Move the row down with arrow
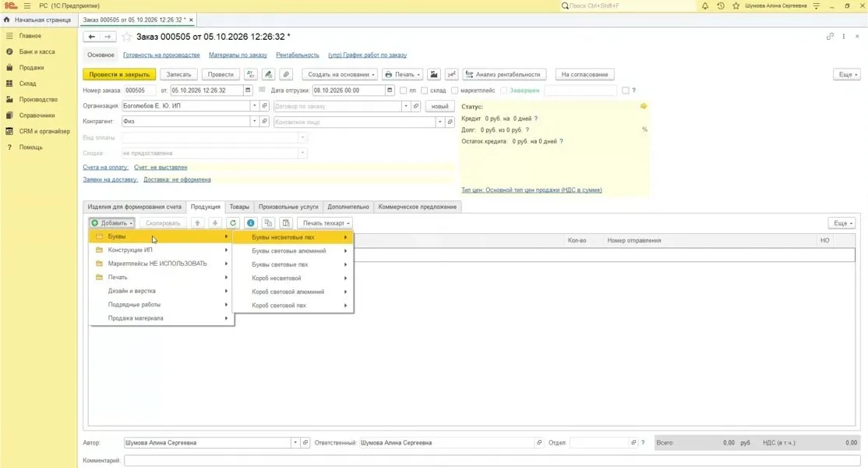This screenshot has width=868, height=468. click(x=215, y=223)
